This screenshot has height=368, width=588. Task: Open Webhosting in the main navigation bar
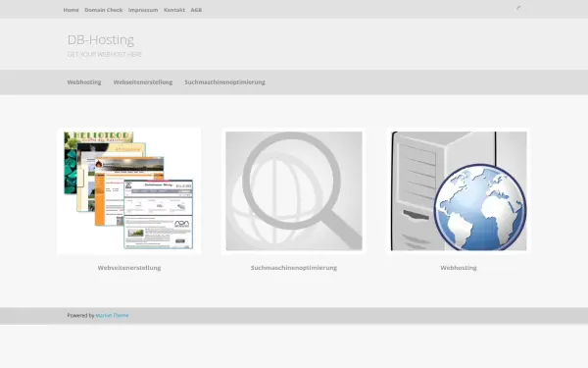click(x=84, y=81)
